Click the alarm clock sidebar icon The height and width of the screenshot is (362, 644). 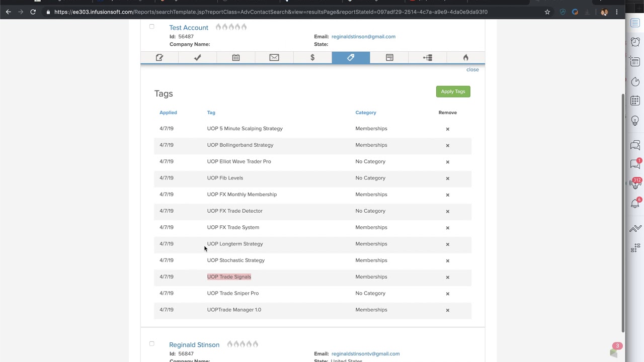pos(635,42)
